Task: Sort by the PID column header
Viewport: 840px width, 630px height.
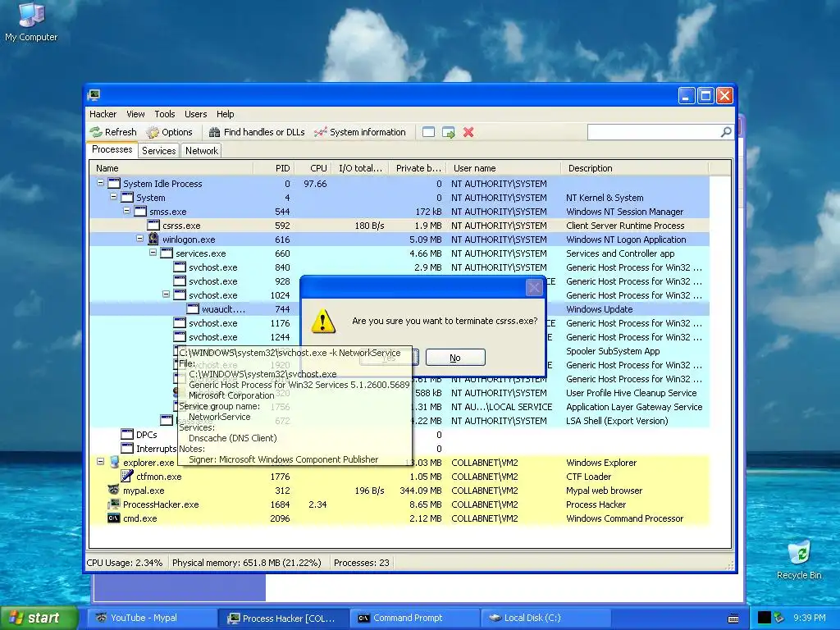Action: tap(274, 168)
